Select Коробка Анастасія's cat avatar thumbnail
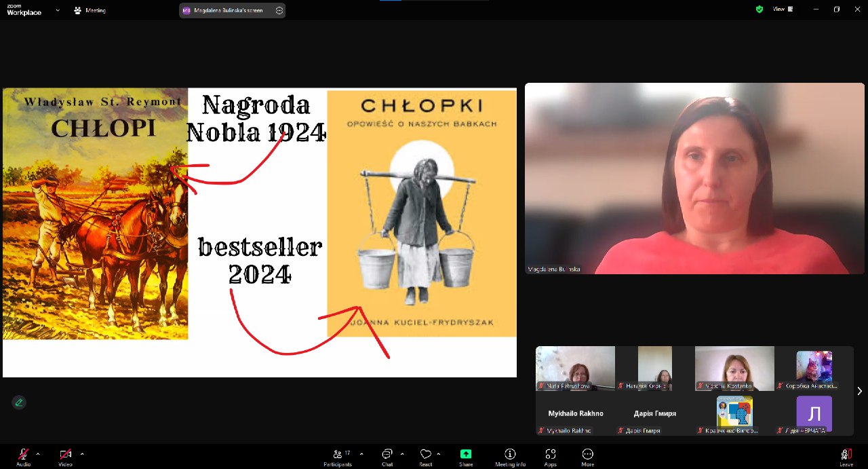The height and width of the screenshot is (469, 868). 814,369
